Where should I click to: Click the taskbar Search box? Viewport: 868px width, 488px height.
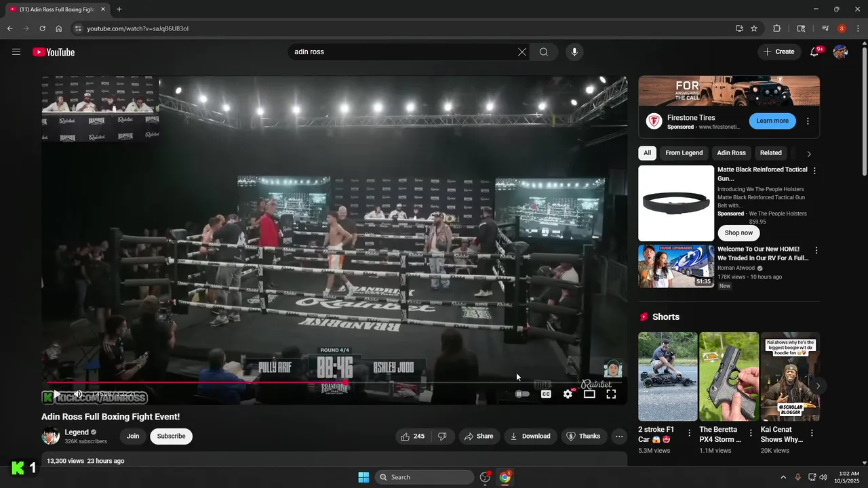tap(425, 477)
